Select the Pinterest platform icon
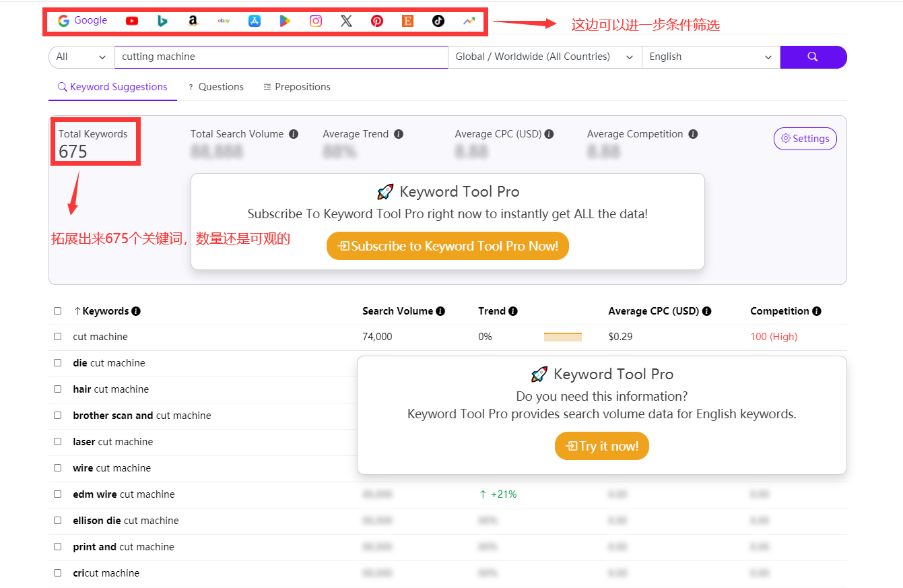This screenshot has height=588, width=903. [377, 21]
